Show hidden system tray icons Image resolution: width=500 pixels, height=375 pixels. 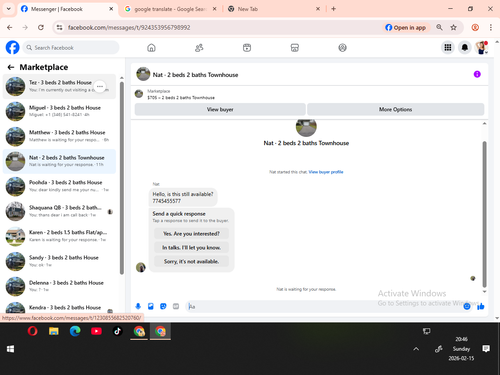coord(416,349)
